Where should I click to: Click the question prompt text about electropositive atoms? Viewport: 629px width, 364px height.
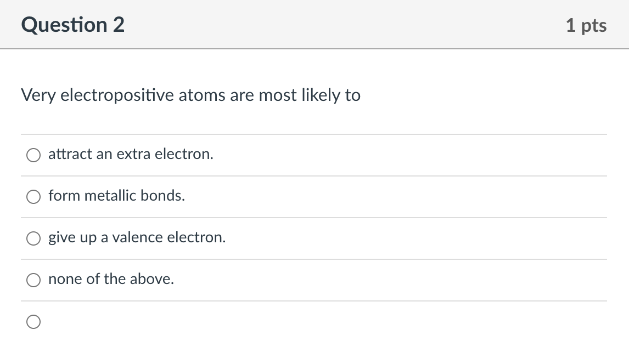click(190, 95)
